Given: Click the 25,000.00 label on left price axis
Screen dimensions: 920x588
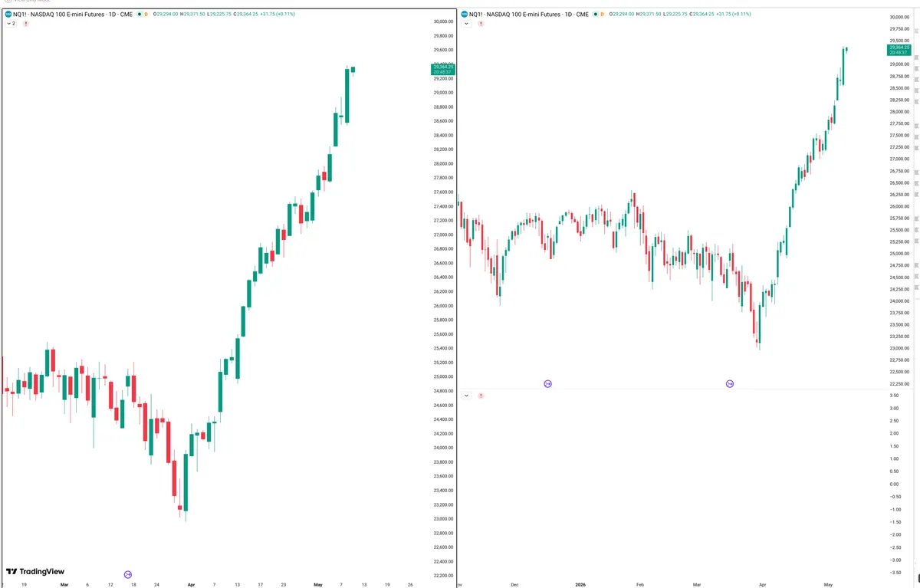Looking at the screenshot, I should (443, 376).
